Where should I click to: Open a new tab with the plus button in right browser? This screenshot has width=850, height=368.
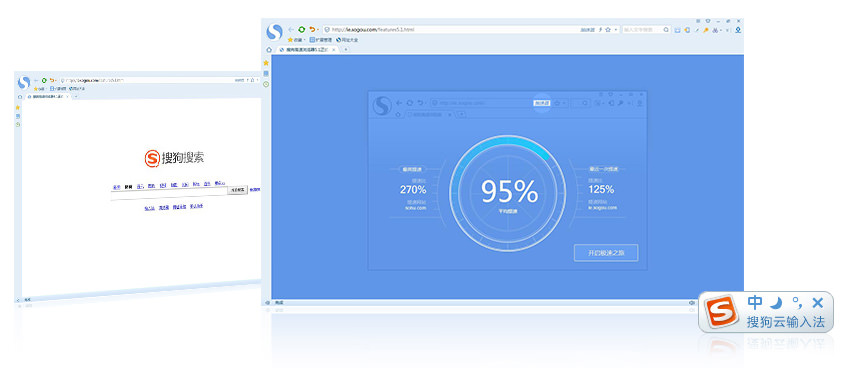346,49
